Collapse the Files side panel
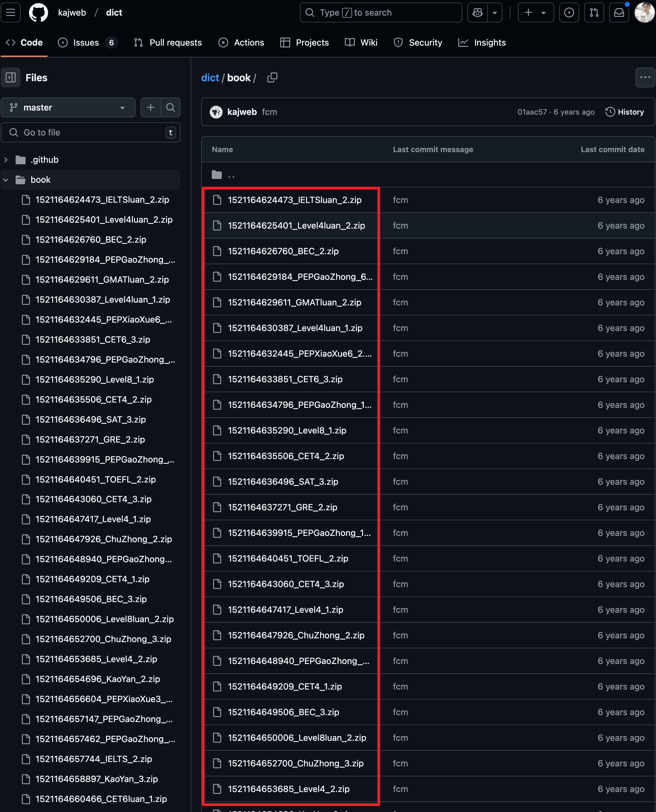 pyautogui.click(x=11, y=77)
